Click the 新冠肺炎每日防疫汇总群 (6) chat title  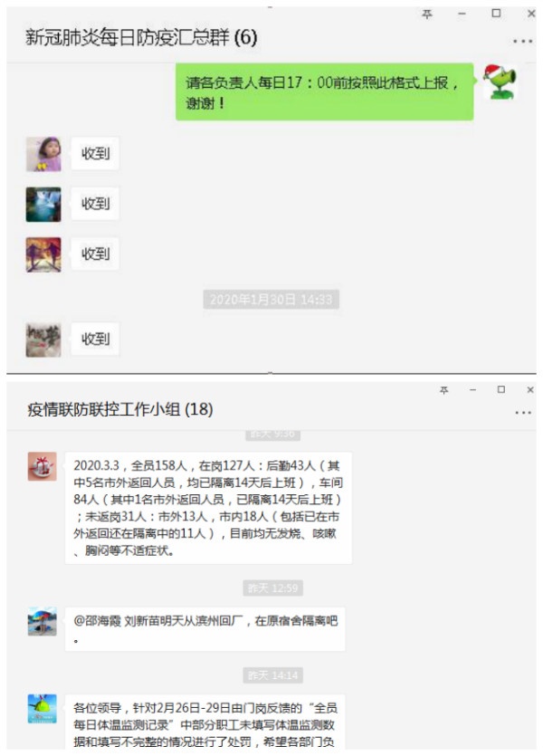click(x=141, y=37)
